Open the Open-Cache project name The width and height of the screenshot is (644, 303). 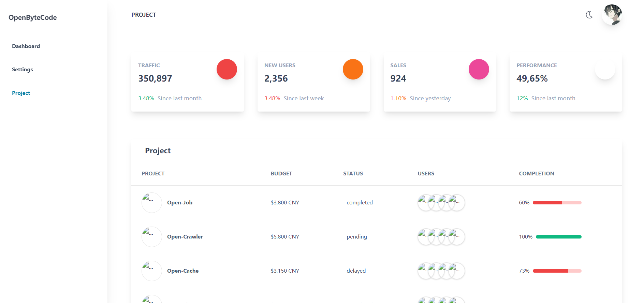click(183, 271)
